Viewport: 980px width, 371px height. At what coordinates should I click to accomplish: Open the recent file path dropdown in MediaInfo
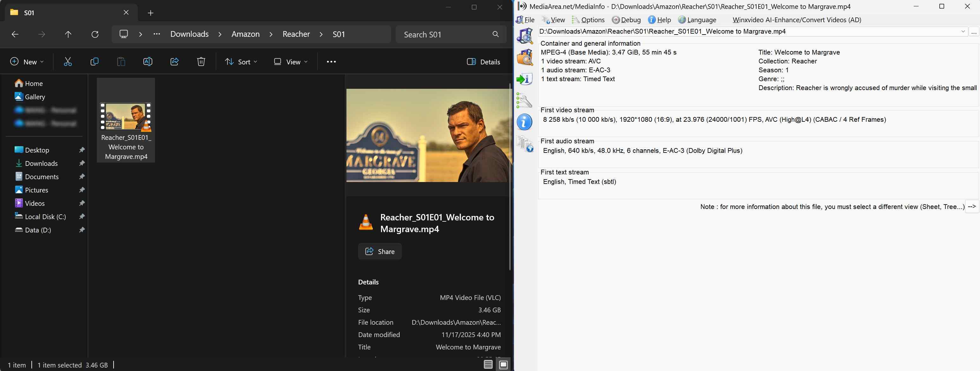coord(963,31)
